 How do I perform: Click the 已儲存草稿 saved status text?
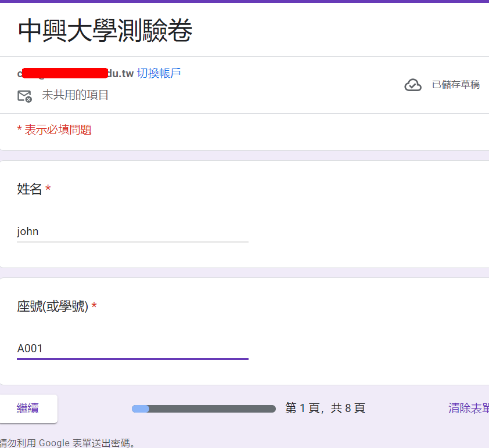(x=455, y=85)
